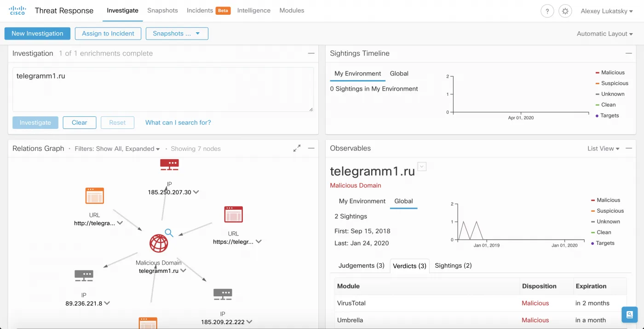
Task: Click the VirusTotal module cell
Action: tap(427, 303)
